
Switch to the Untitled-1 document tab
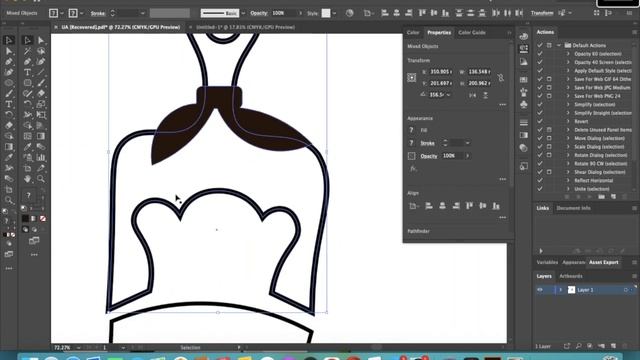245,27
